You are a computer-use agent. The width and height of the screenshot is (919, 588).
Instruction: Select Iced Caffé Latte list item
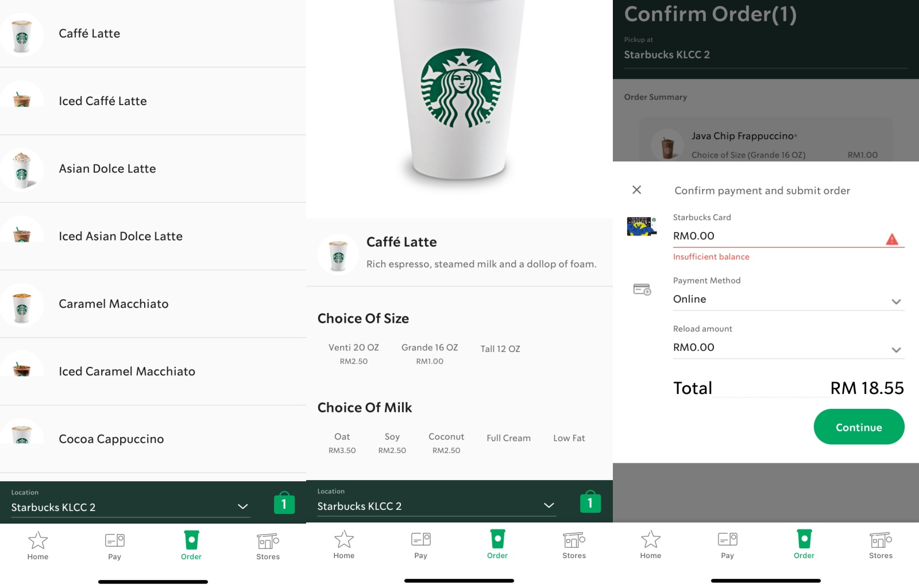(153, 101)
